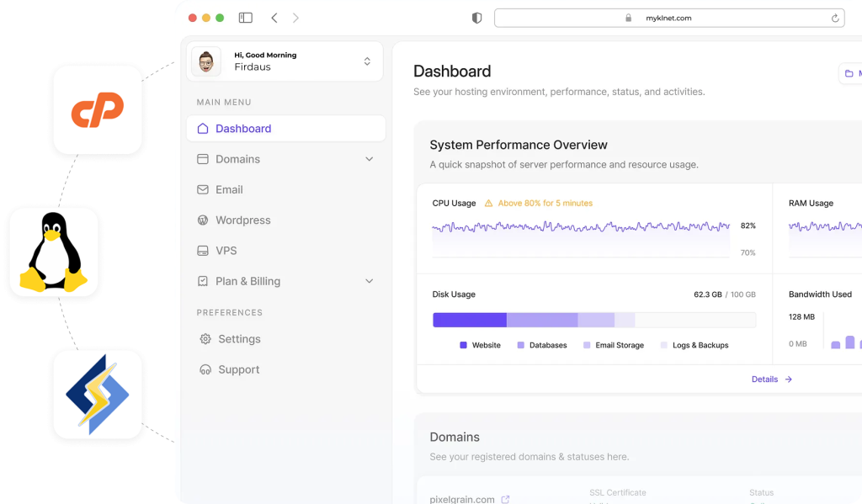Reload the page with the refresh icon
The width and height of the screenshot is (862, 504).
[834, 19]
